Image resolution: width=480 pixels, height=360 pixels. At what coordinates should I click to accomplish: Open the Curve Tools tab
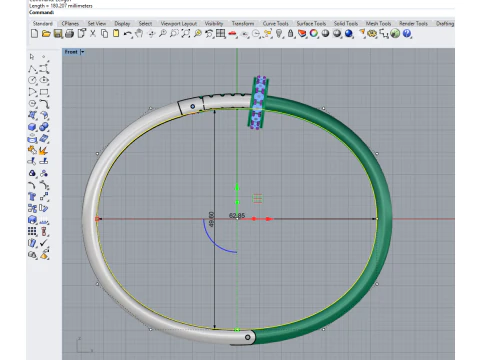pyautogui.click(x=276, y=24)
